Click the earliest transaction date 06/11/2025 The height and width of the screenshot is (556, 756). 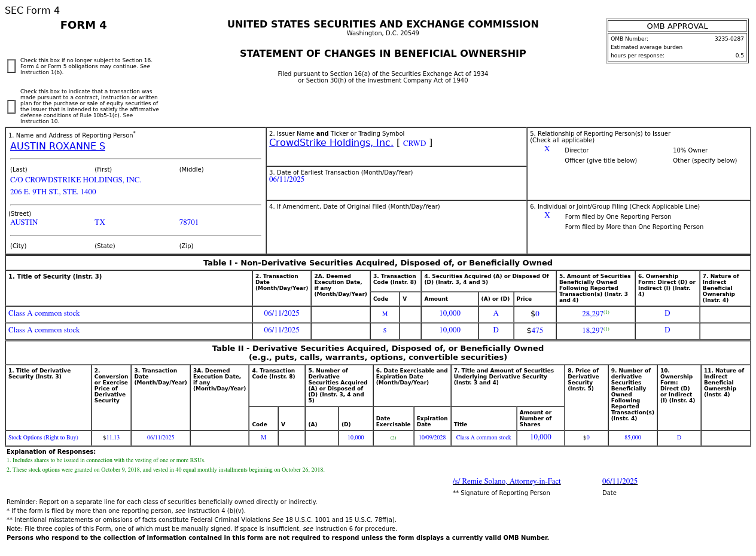pyautogui.click(x=286, y=180)
